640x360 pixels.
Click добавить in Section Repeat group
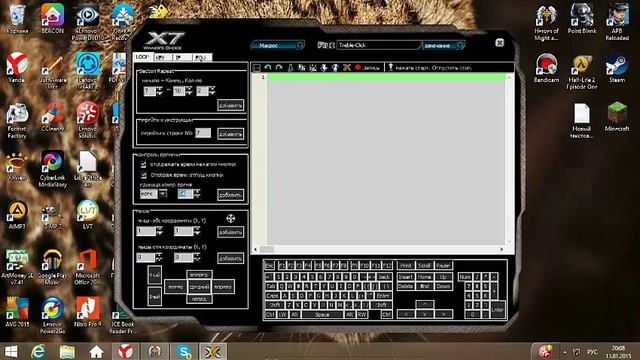(x=231, y=105)
